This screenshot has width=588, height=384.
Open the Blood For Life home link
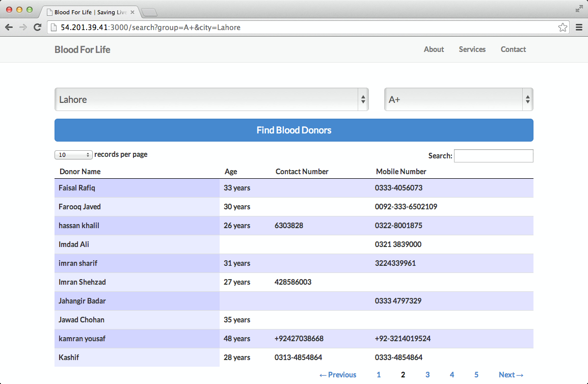coord(82,49)
